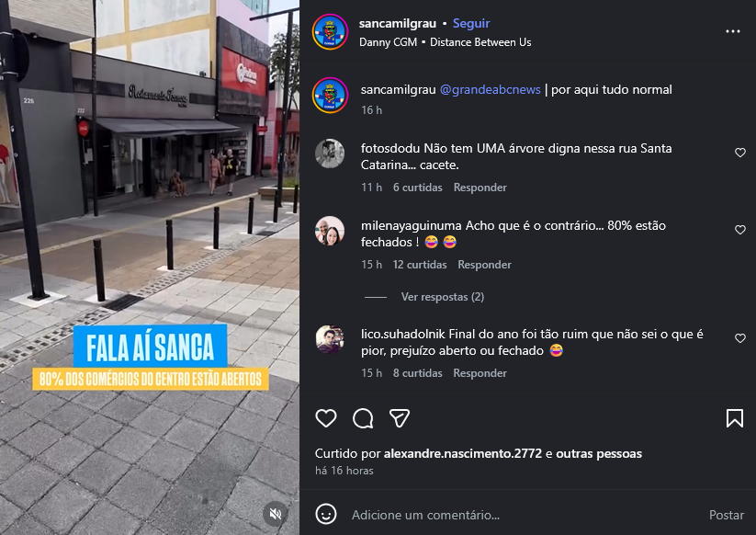
Task: Open @grandeabcnews mention link
Action: click(490, 90)
